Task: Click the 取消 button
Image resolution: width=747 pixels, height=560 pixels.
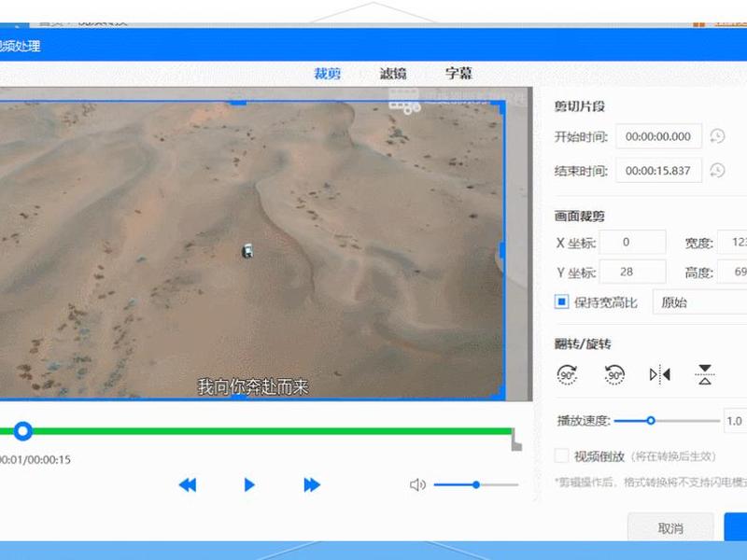Action: pos(670,527)
